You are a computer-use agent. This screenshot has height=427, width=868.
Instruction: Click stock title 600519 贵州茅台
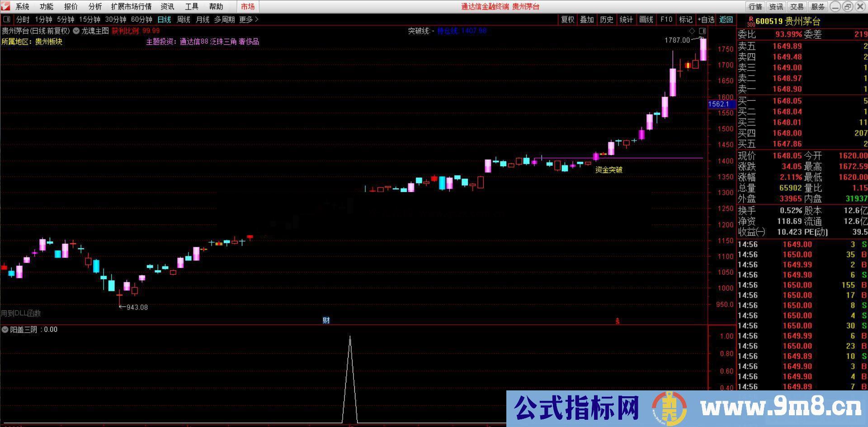(788, 21)
